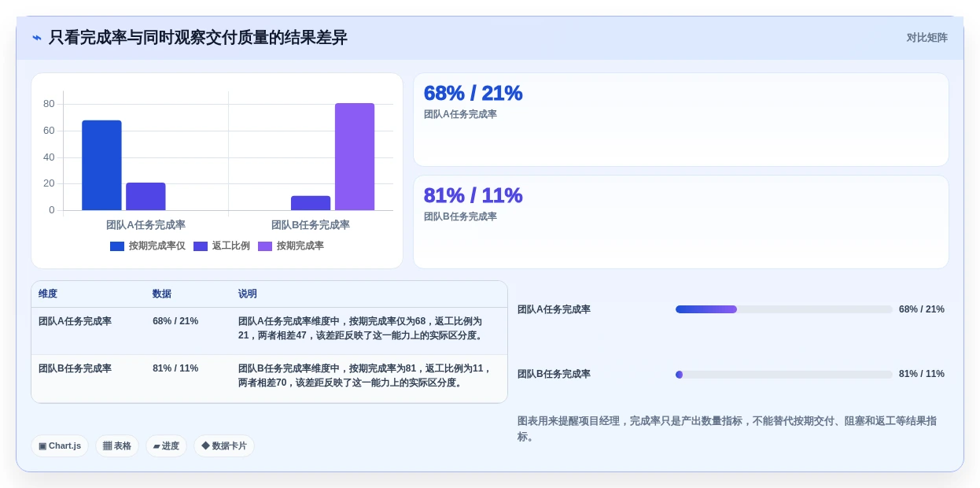Image resolution: width=980 pixels, height=488 pixels.
Task: Click chart axis label 团队A任务完成率
Action: coord(146,225)
